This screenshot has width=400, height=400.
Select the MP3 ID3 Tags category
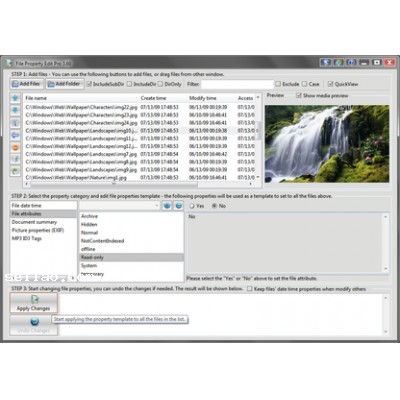(43, 238)
